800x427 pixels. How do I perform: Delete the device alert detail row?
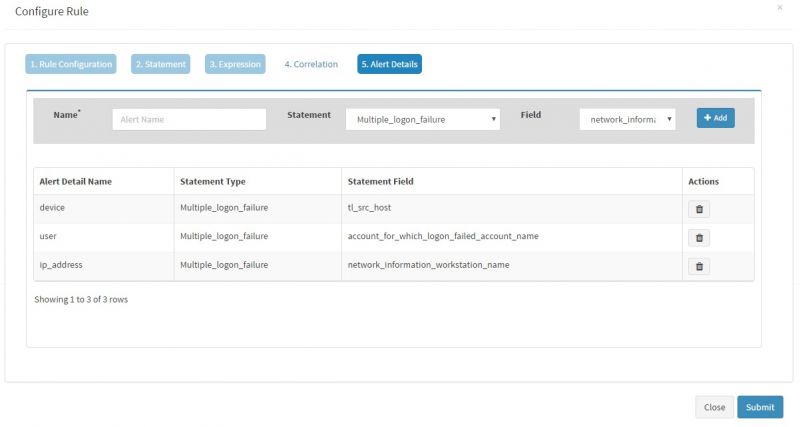[699, 209]
